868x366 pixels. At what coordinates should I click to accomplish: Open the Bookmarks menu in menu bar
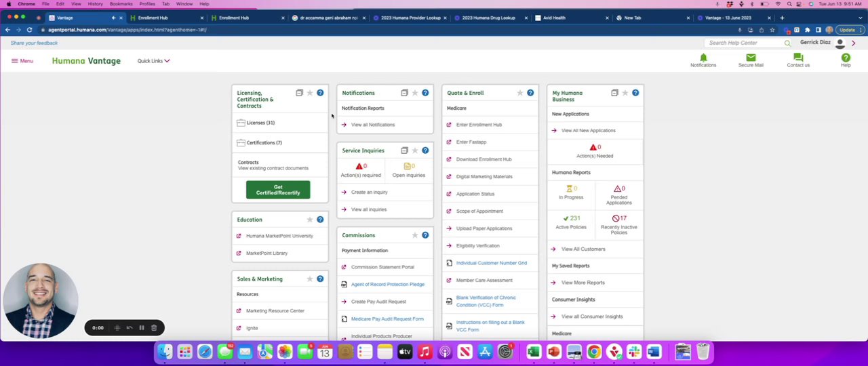(x=121, y=4)
